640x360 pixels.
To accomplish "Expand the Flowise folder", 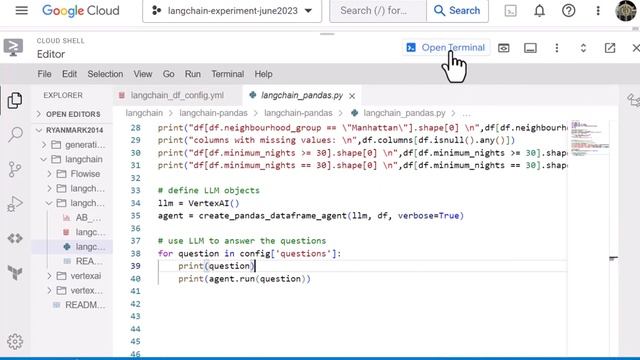I will point(75,174).
